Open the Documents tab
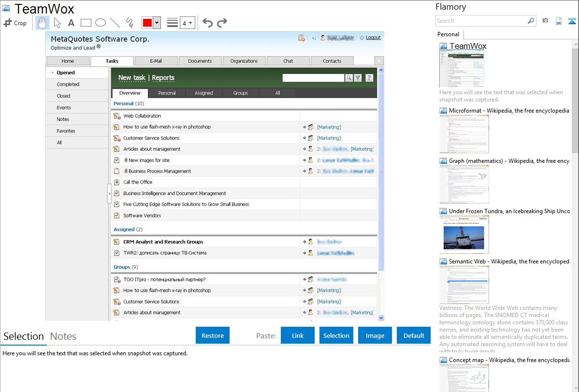Screen dimensions: 579x392 [200, 61]
